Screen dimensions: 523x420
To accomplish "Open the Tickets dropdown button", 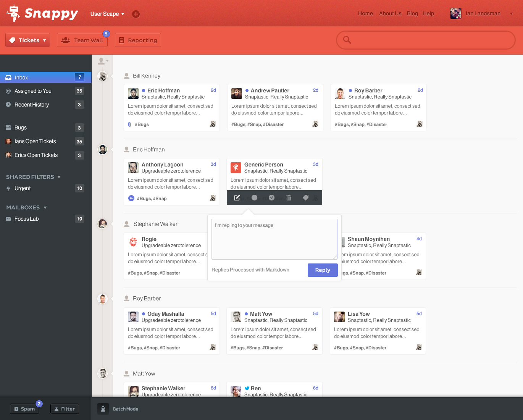I will pyautogui.click(x=27, y=40).
